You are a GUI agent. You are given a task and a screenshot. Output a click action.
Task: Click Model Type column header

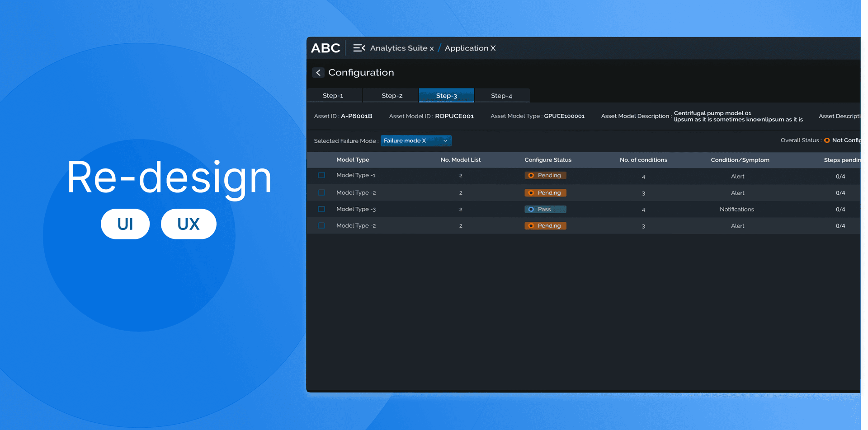353,159
